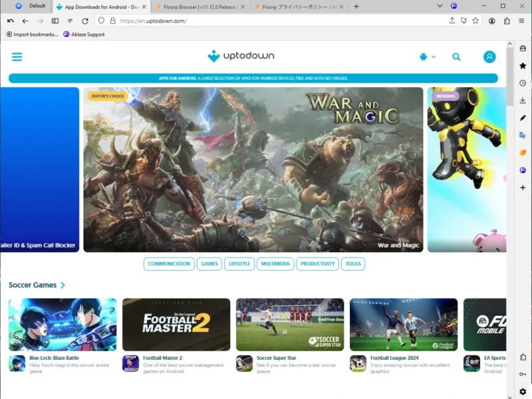Open the sidebar downloads panel
This screenshot has width=532, height=399.
coord(523,100)
